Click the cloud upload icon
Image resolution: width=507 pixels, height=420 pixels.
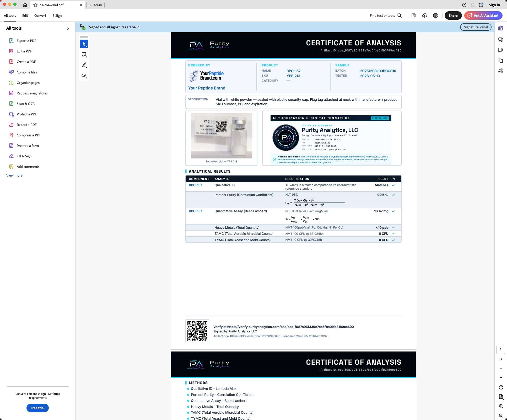(425, 15)
